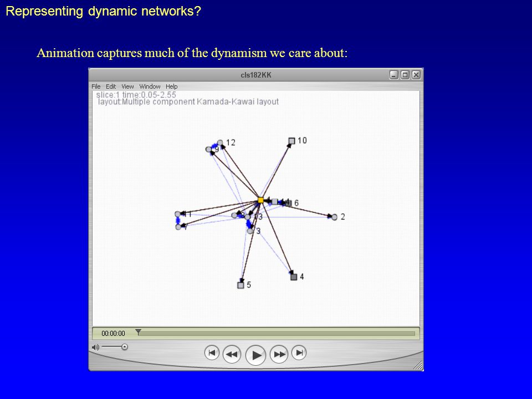The width and height of the screenshot is (532, 399).
Task: Click the 00:00:00 time display
Action: click(113, 334)
